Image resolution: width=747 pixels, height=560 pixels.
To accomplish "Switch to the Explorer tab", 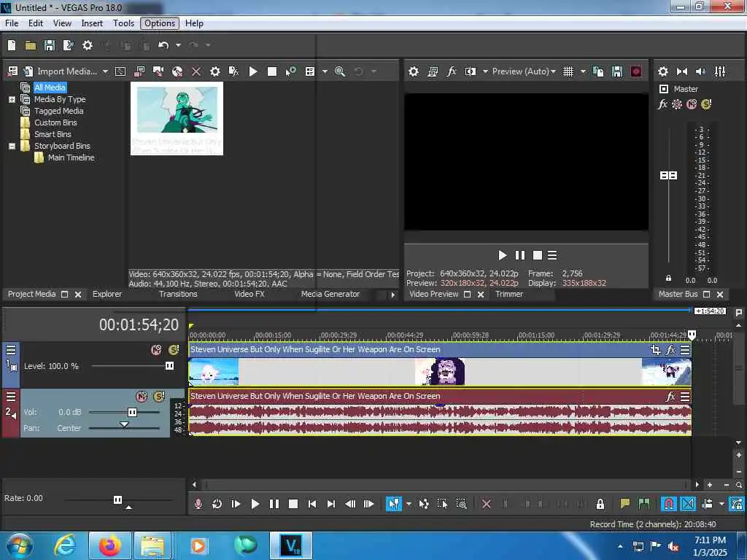I will tap(107, 294).
